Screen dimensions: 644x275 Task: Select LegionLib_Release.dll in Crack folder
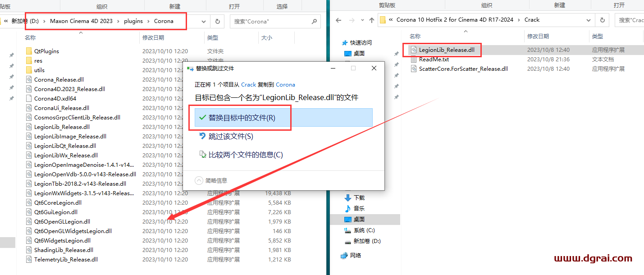click(x=447, y=50)
